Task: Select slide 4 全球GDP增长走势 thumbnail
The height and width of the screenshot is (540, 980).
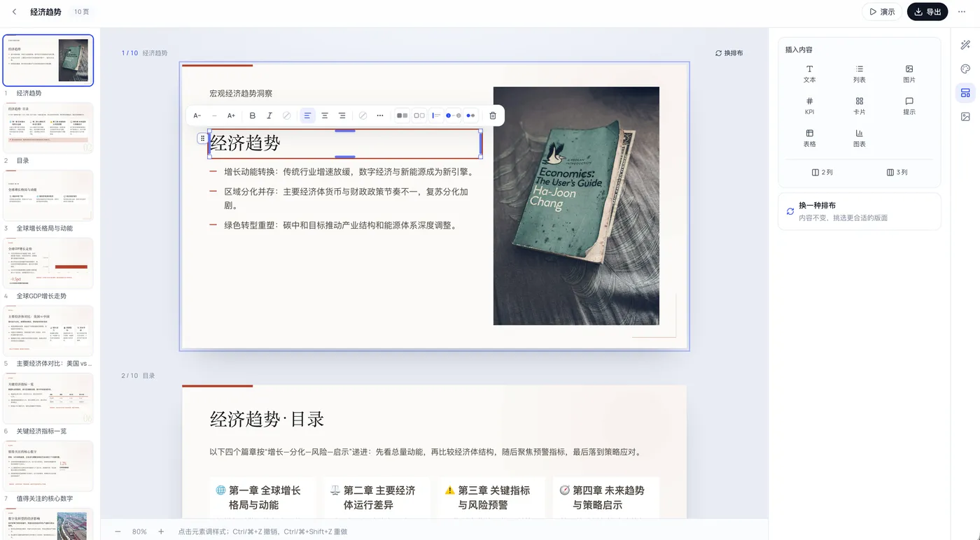Action: click(48, 263)
